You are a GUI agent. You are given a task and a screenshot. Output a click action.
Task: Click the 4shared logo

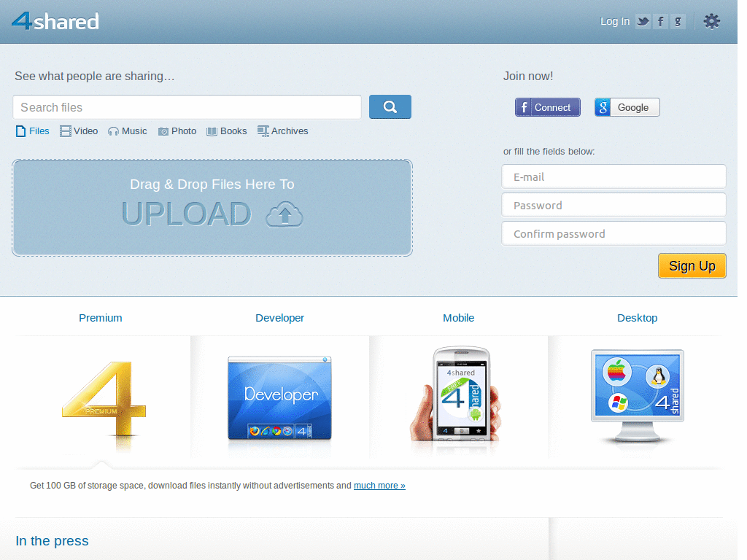(x=55, y=21)
